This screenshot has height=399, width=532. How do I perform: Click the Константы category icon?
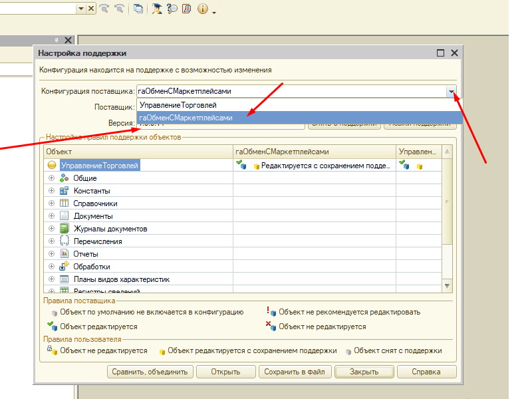tap(64, 191)
